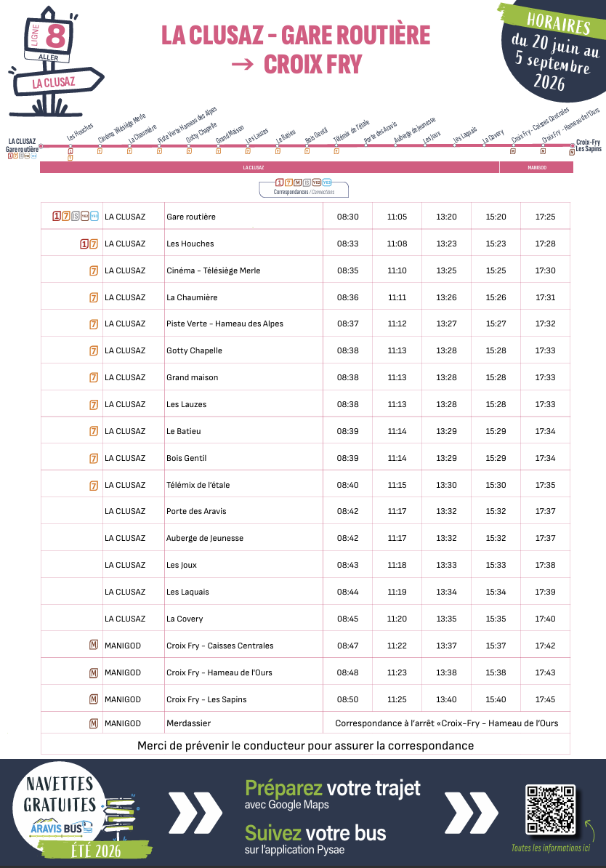The image size is (606, 868).
Task: Click the 'avec Google Maps' subtitle
Action: coord(287,805)
